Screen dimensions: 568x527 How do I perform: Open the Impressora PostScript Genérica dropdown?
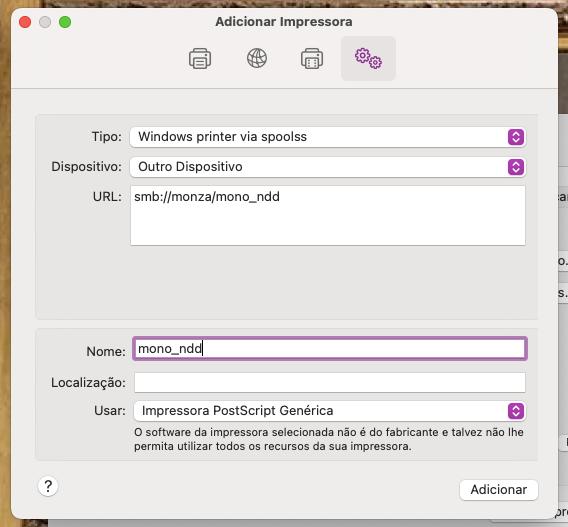[x=330, y=411]
